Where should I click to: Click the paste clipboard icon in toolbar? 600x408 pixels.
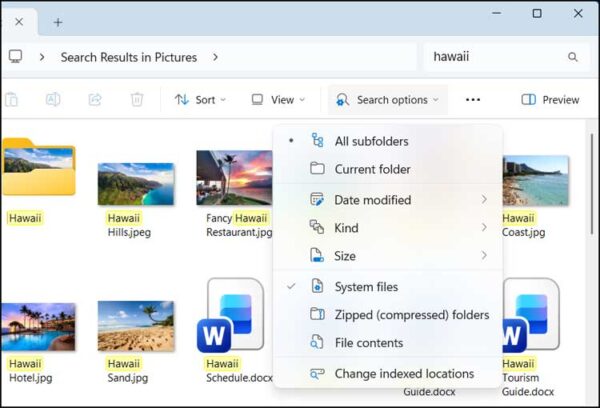(x=11, y=100)
